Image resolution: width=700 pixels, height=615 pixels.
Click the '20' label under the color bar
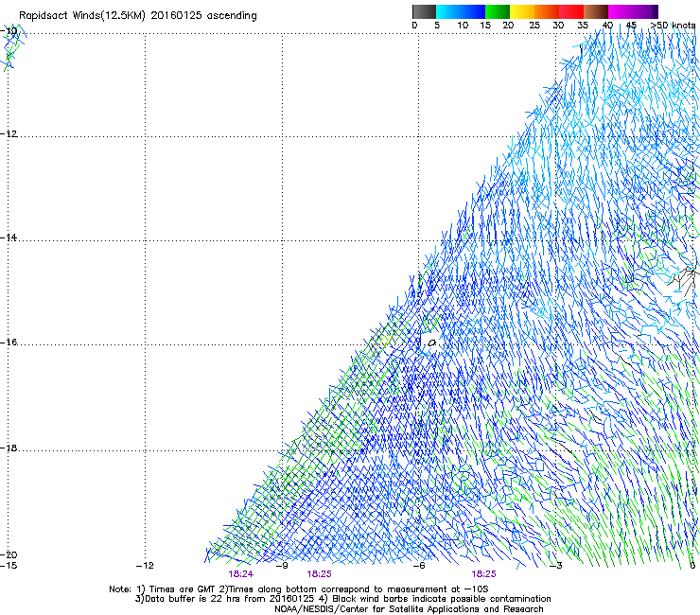point(508,26)
